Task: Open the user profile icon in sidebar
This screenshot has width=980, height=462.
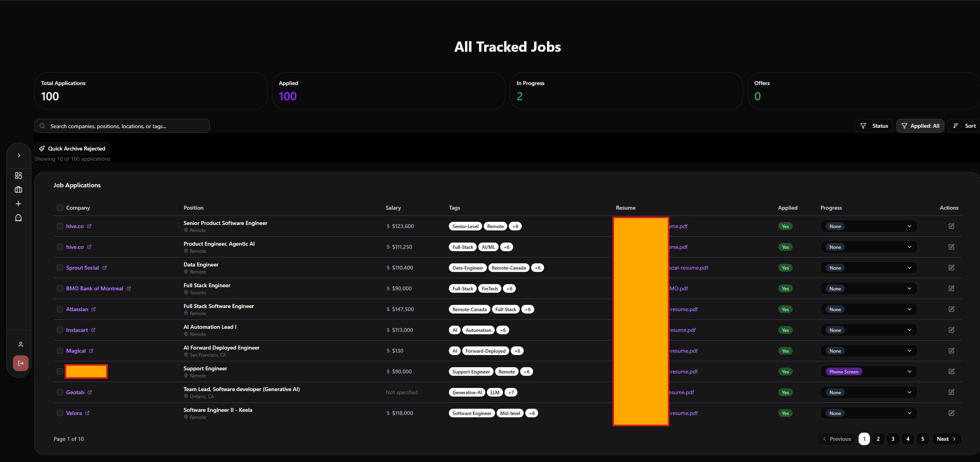Action: (21, 344)
